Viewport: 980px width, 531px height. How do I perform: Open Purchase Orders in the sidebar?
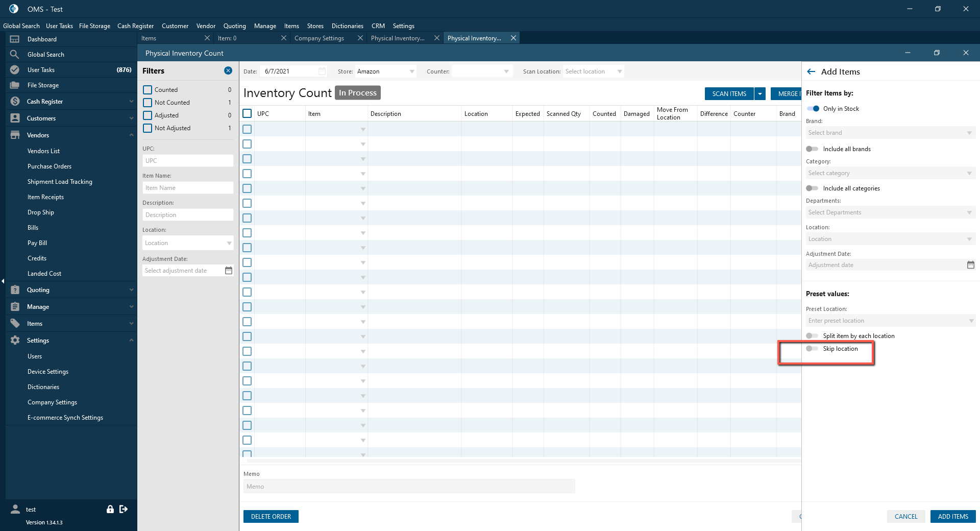point(50,166)
